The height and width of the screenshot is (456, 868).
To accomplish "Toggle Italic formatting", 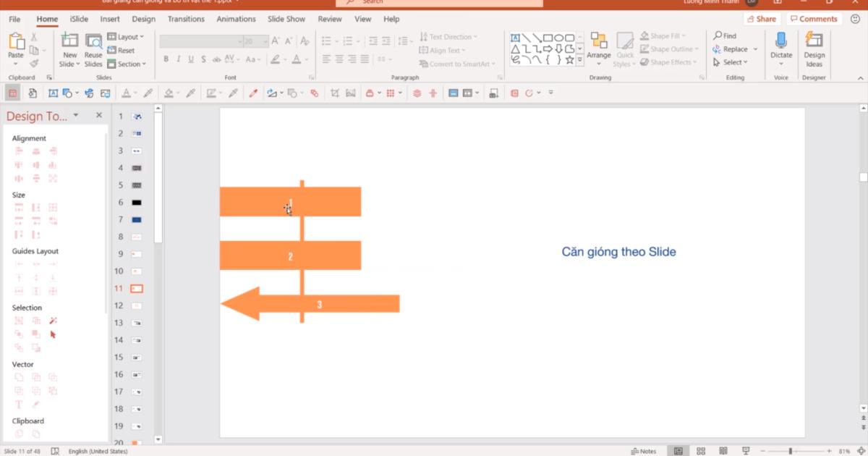I will pos(178,59).
